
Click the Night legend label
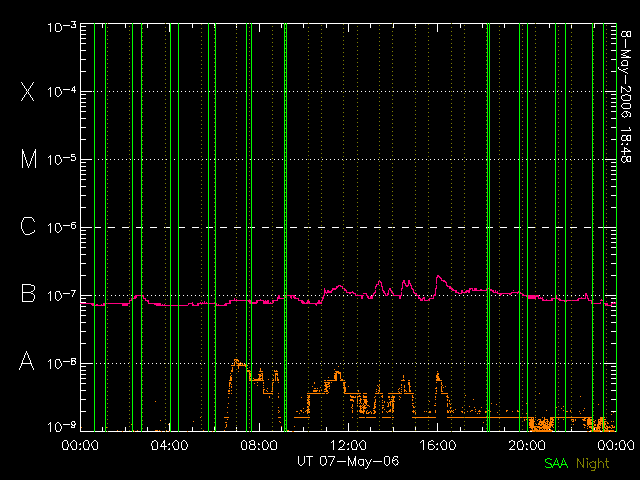(x=593, y=464)
